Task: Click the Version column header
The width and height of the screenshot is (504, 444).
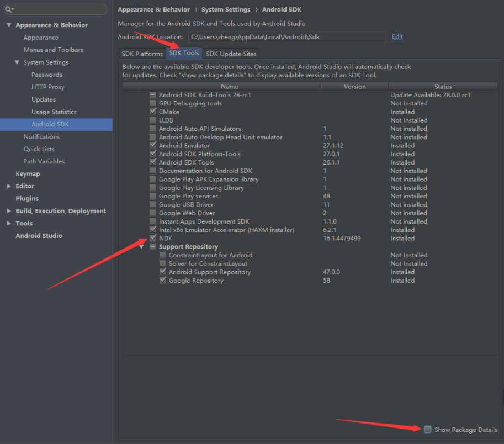Action: 354,86
